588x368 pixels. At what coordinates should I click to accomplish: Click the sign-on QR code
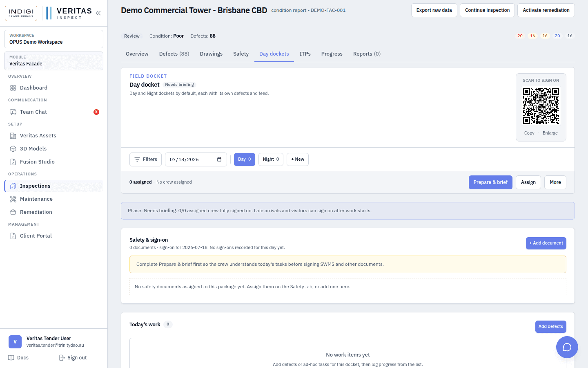point(541,106)
